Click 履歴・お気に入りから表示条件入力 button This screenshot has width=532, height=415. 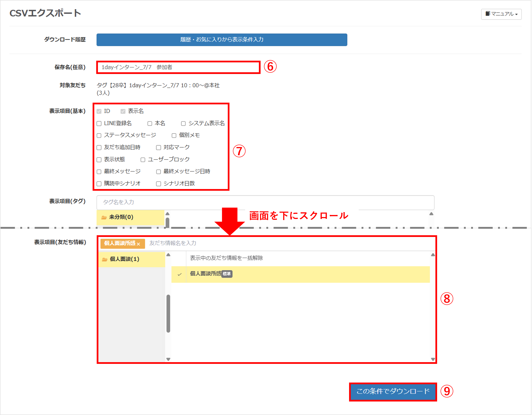221,39
